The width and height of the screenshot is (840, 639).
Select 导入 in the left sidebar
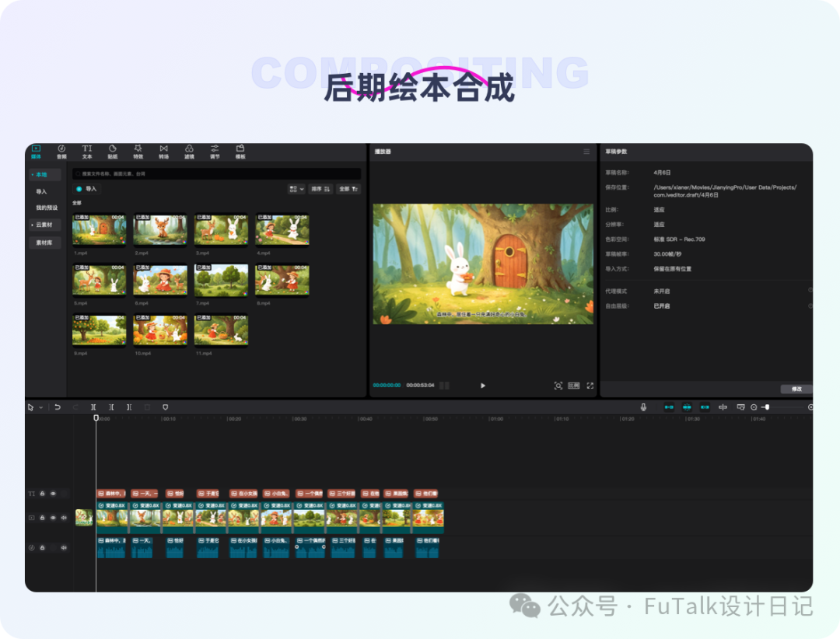[41, 192]
